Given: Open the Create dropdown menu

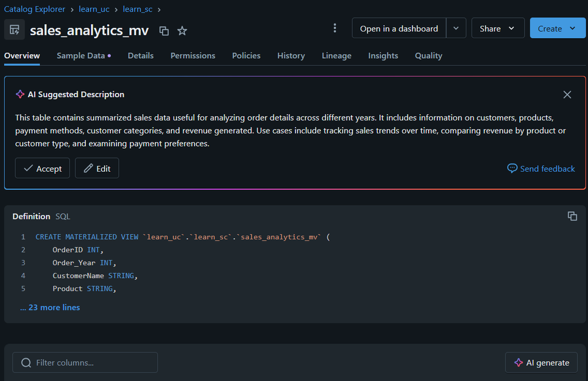Looking at the screenshot, I should point(557,28).
